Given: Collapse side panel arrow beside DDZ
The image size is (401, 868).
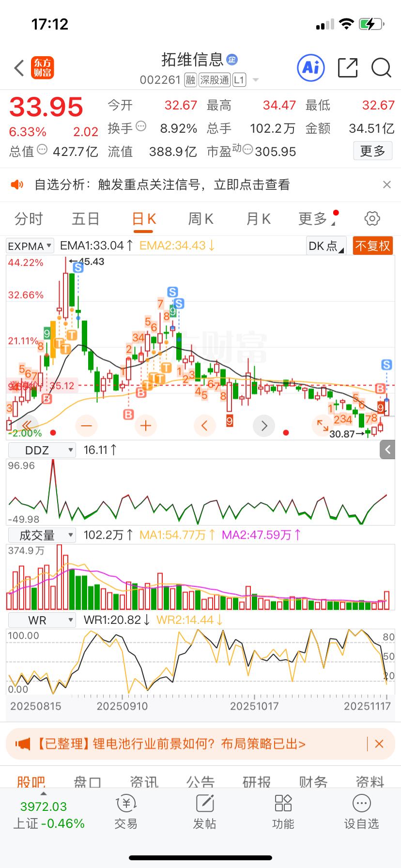Looking at the screenshot, I should [x=387, y=450].
